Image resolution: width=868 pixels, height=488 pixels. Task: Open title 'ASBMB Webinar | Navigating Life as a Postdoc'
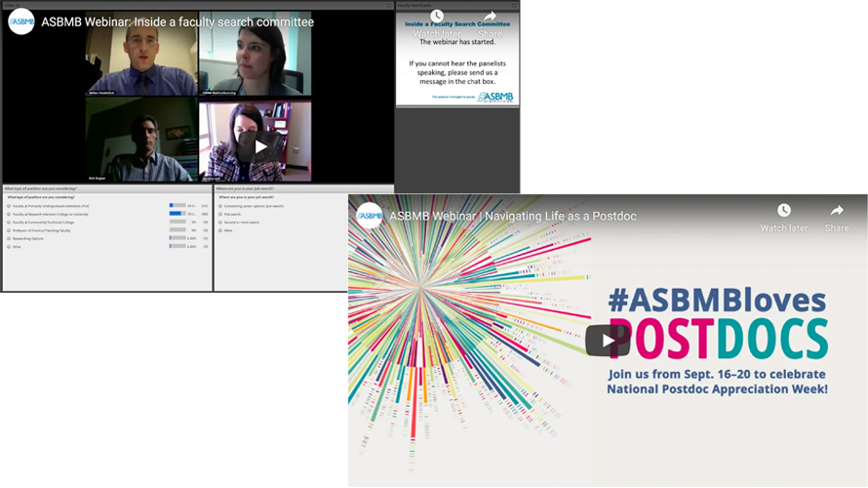tap(513, 216)
